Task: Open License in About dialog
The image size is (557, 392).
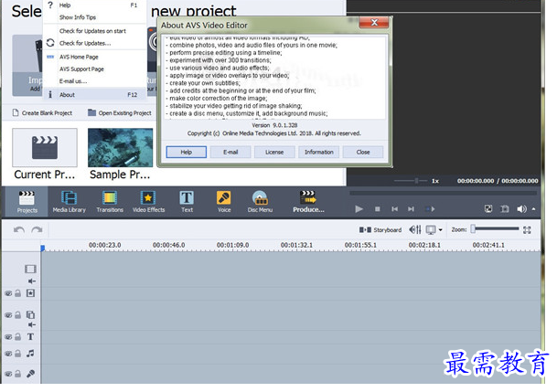Action: click(274, 153)
